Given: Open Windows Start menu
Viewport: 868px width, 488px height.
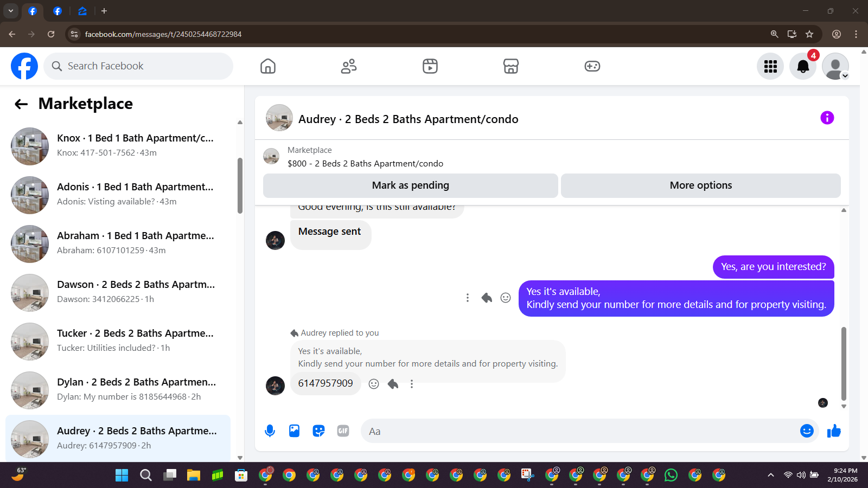Looking at the screenshot, I should 122,476.
